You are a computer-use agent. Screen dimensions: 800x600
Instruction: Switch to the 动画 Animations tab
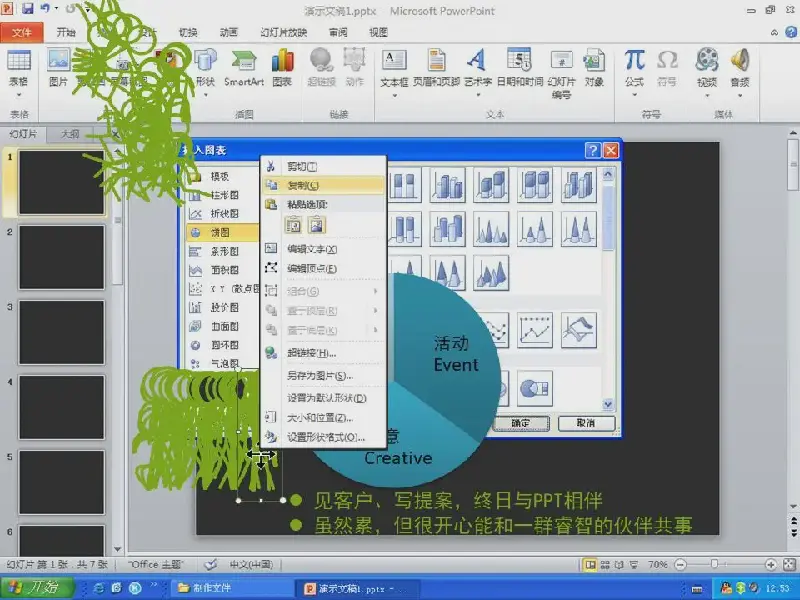click(229, 33)
